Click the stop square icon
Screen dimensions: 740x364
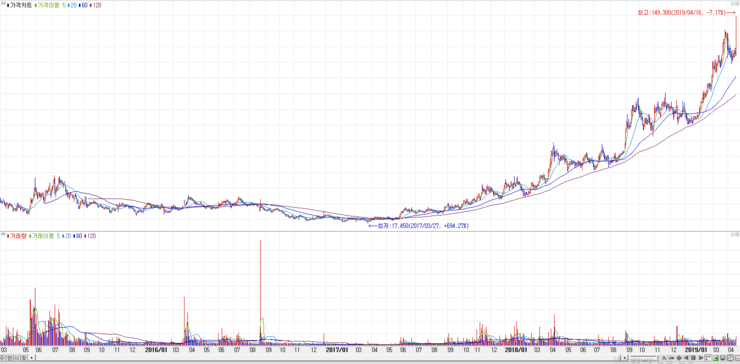[693, 358]
